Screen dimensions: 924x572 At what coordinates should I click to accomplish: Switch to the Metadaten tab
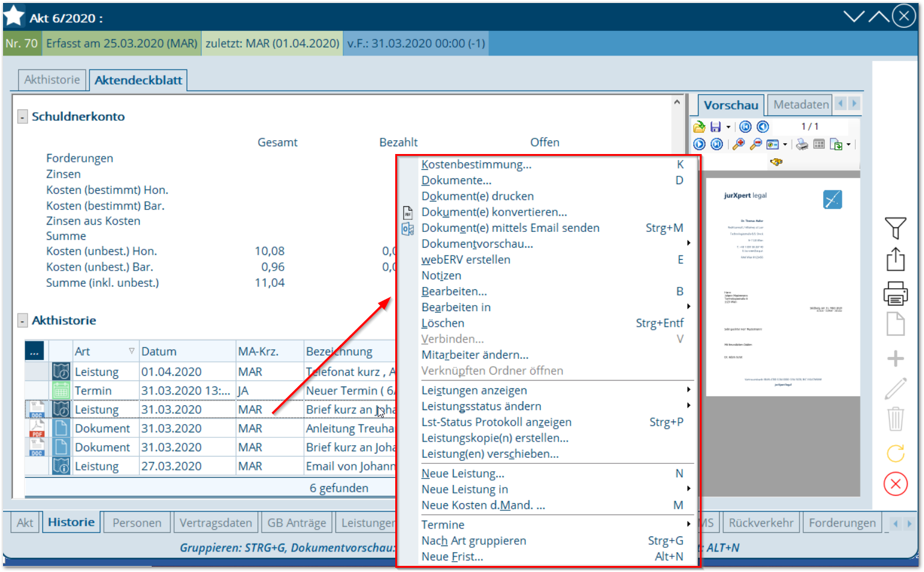pos(801,104)
